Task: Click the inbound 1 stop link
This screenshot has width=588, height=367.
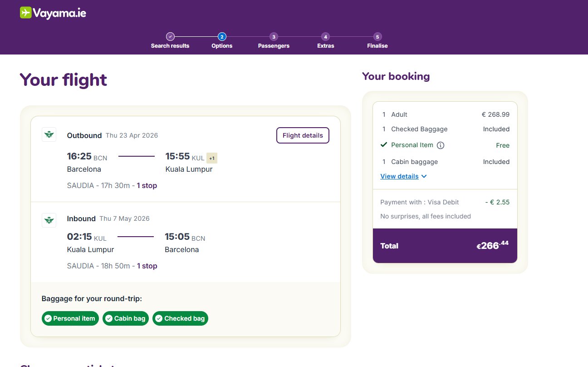Action: pos(147,266)
